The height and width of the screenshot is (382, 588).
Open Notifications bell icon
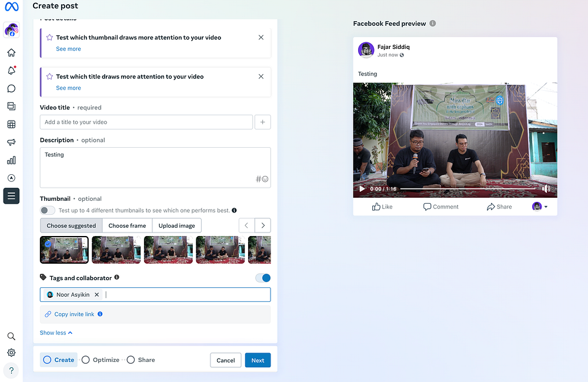pyautogui.click(x=11, y=71)
